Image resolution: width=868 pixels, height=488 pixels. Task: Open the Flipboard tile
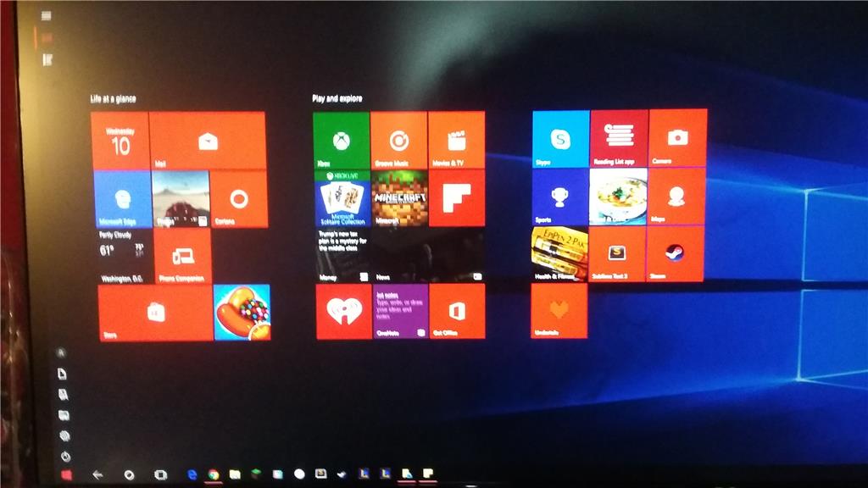click(457, 198)
